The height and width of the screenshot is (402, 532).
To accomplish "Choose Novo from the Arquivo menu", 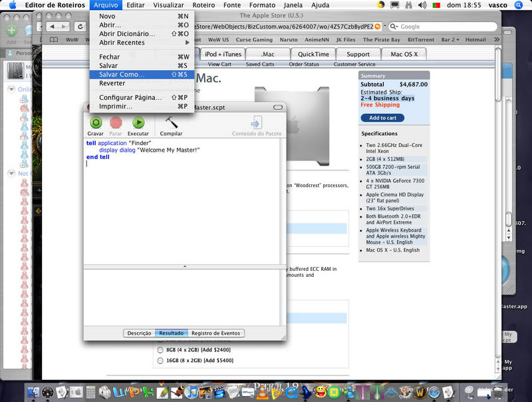I will pyautogui.click(x=142, y=16).
